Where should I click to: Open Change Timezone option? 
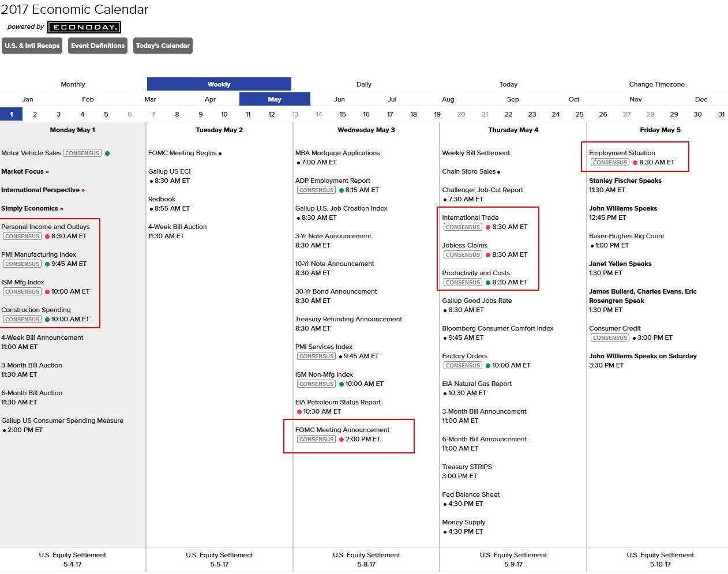(657, 84)
